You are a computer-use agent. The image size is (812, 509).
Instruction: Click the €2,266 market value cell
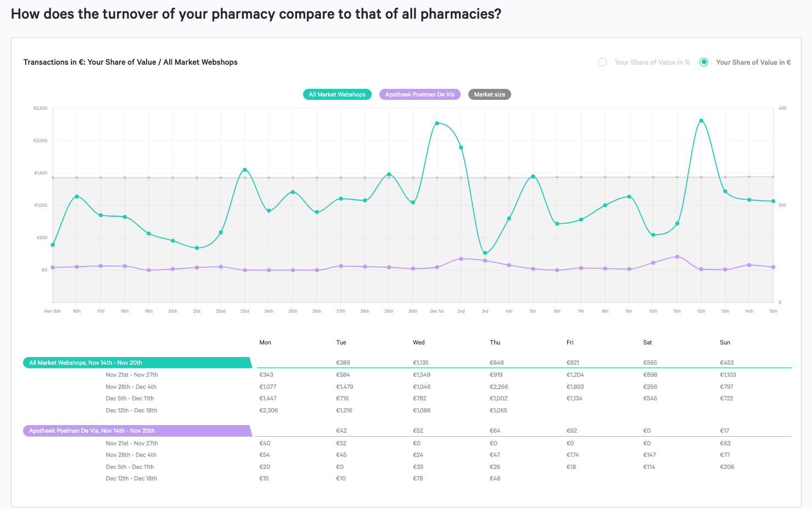coord(499,387)
